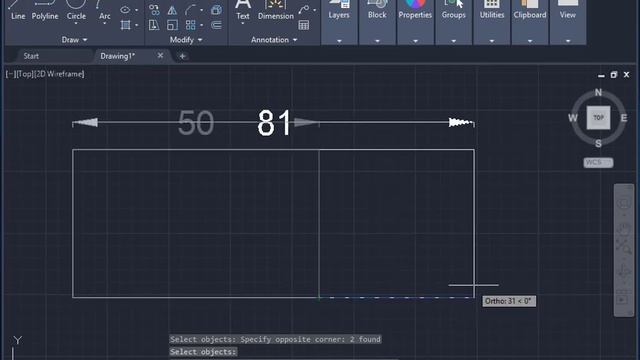Screen dimensions: 640x360
Task: Click the Scale tool icon
Action: [172, 25]
